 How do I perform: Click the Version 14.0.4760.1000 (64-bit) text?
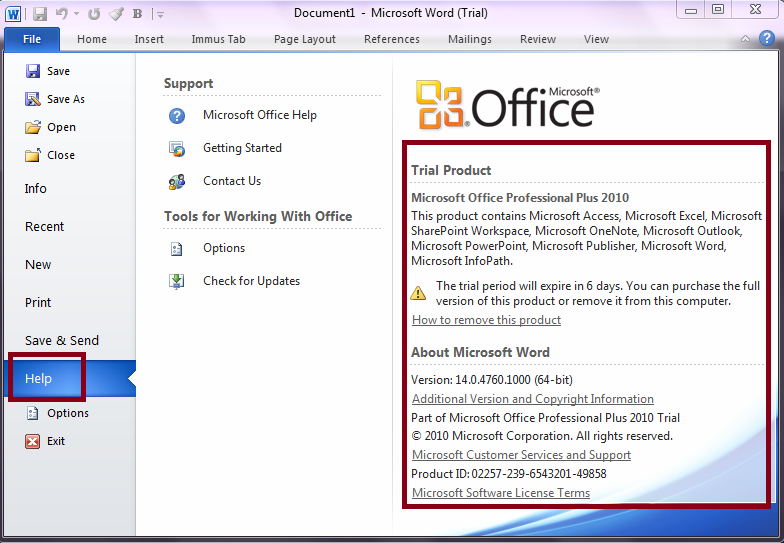pos(492,380)
